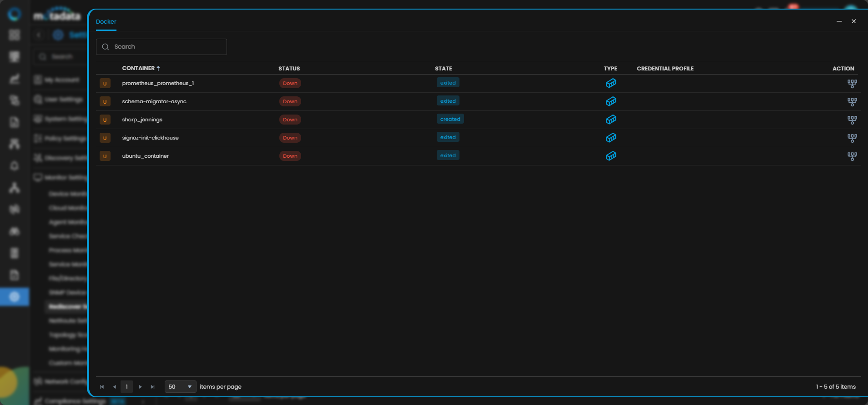Click Docker type icon for ubuntu_container

(611, 156)
